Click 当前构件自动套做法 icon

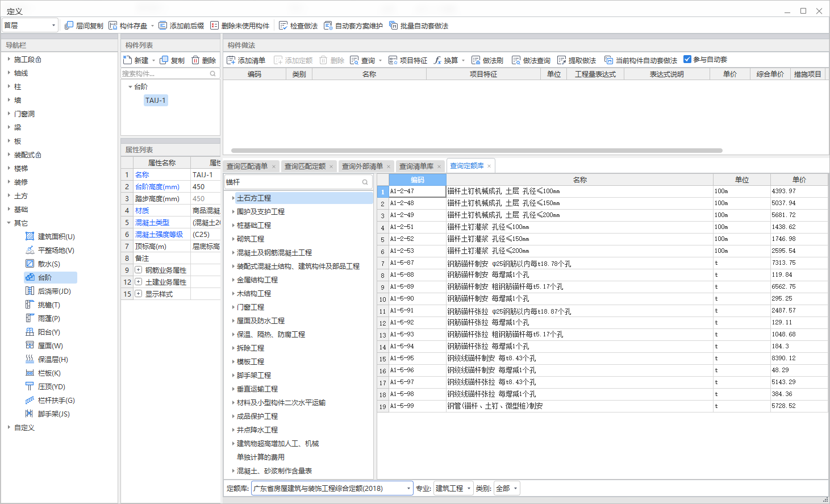(x=608, y=60)
